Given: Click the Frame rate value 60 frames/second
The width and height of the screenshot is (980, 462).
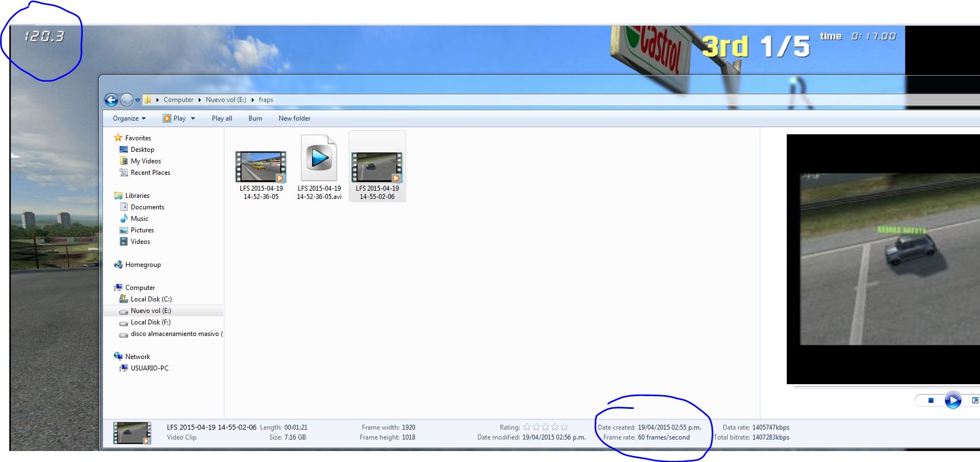Looking at the screenshot, I should (x=664, y=437).
